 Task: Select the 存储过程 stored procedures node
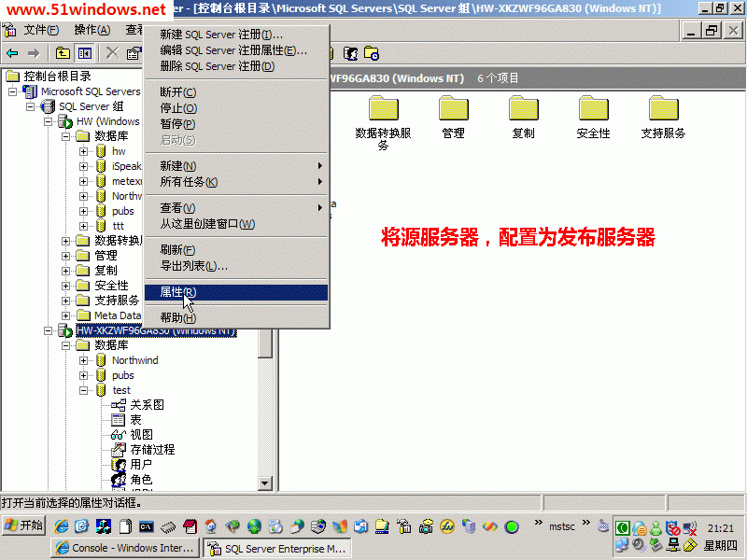point(152,450)
